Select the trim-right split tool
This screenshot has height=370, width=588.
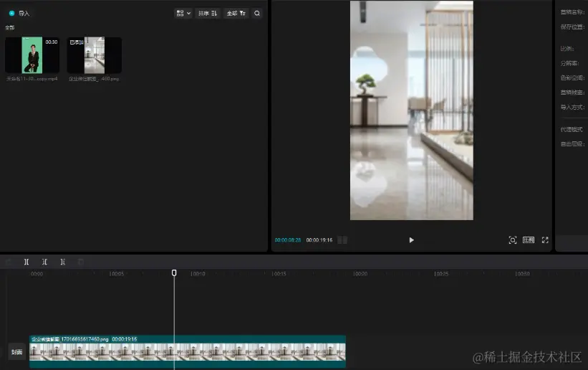pyautogui.click(x=62, y=262)
